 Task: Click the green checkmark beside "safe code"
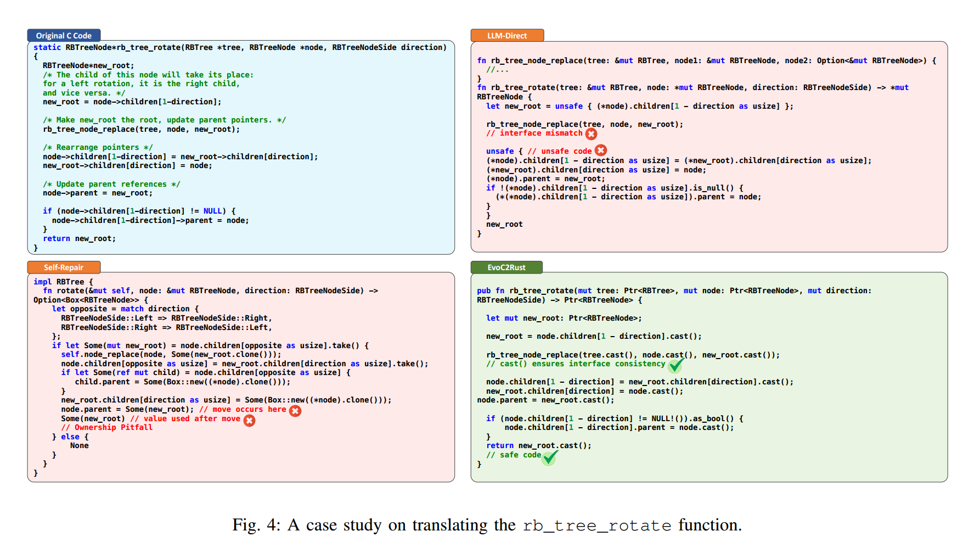(x=549, y=457)
